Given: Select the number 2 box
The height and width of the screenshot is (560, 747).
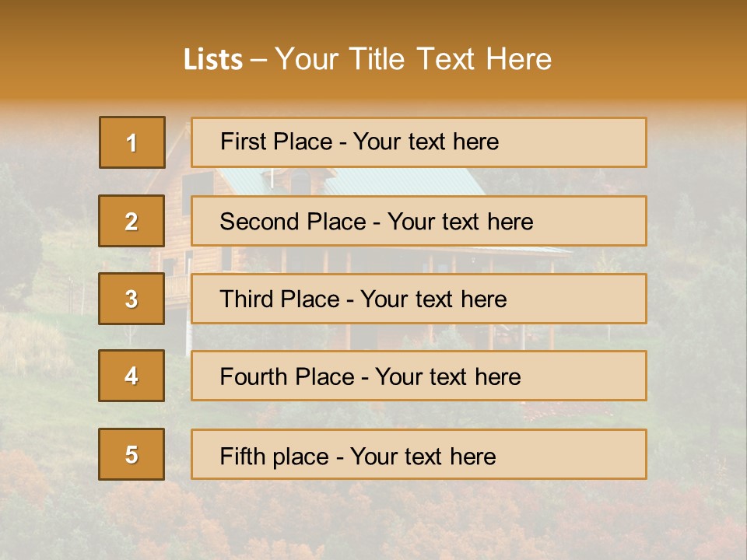Looking at the screenshot, I should [x=132, y=221].
